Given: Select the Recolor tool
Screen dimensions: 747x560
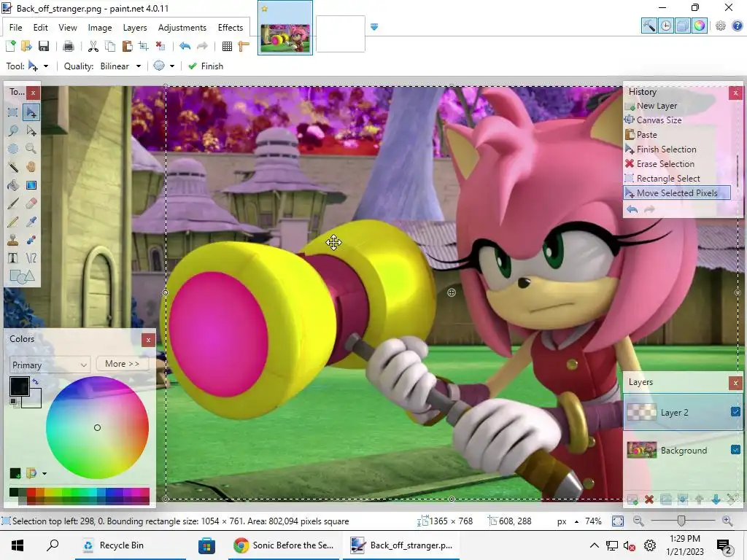Looking at the screenshot, I should tap(31, 240).
